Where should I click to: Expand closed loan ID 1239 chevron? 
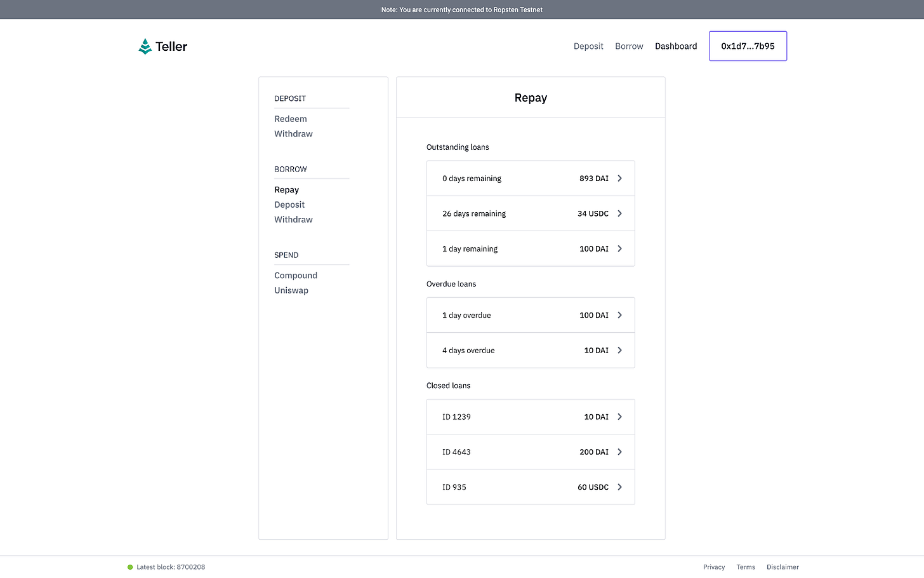(x=620, y=417)
